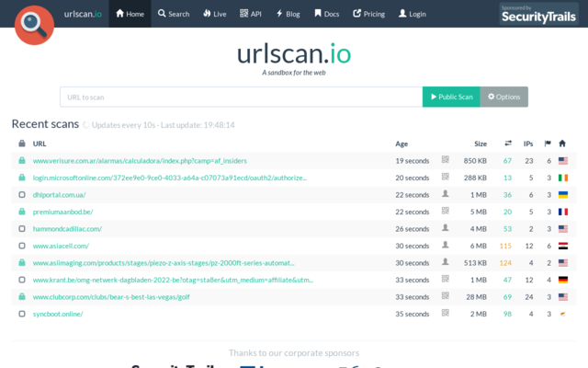Open the login.microsoftonline.com scan result
The image size is (588, 368).
169,178
